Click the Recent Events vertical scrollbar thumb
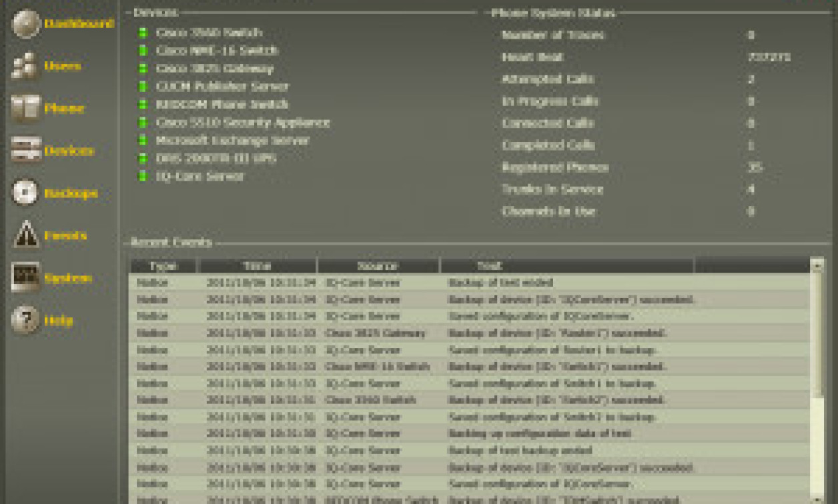Image resolution: width=838 pixels, height=504 pixels. [x=817, y=333]
